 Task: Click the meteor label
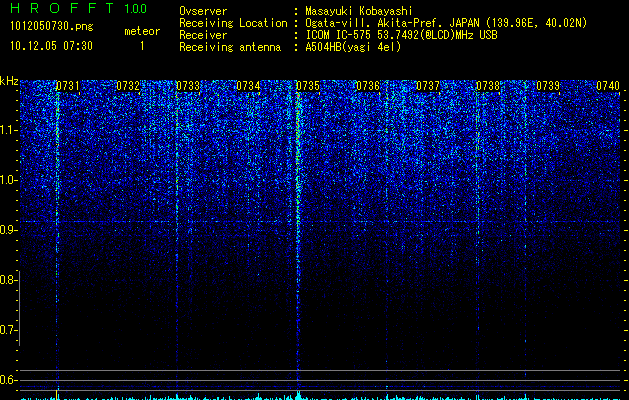[142, 31]
